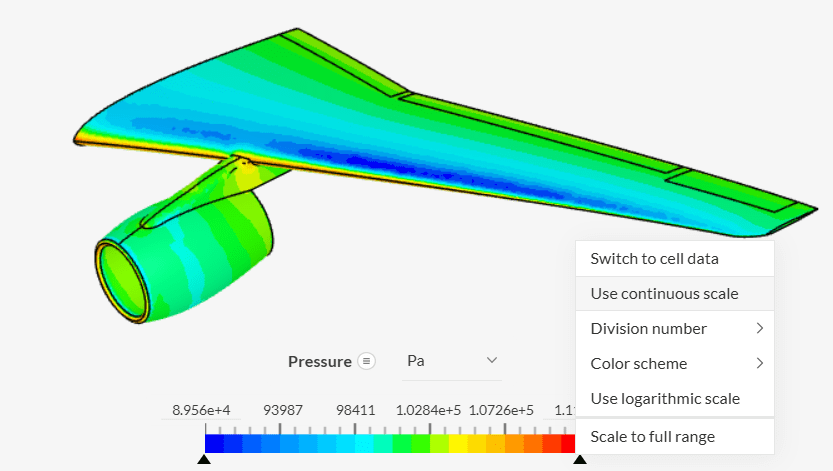Viewport: 833px width, 471px height.
Task: Choose Use continuous scale option
Action: pyautogui.click(x=664, y=293)
